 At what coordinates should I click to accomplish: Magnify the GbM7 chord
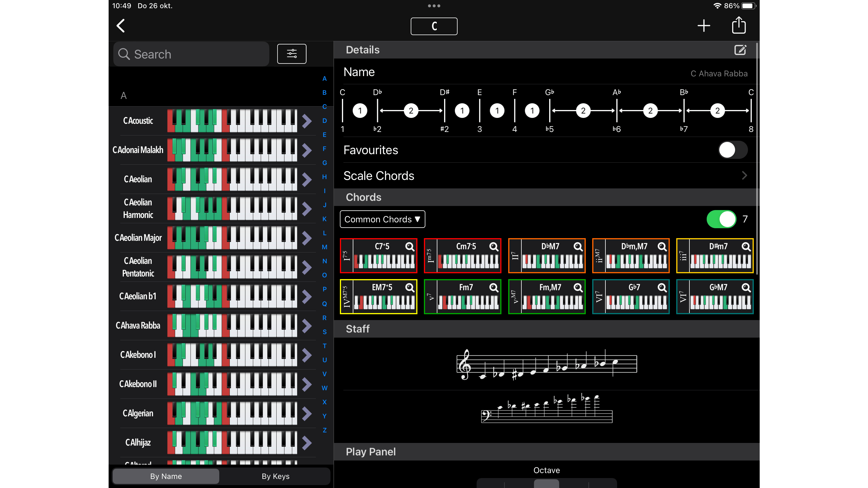746,288
